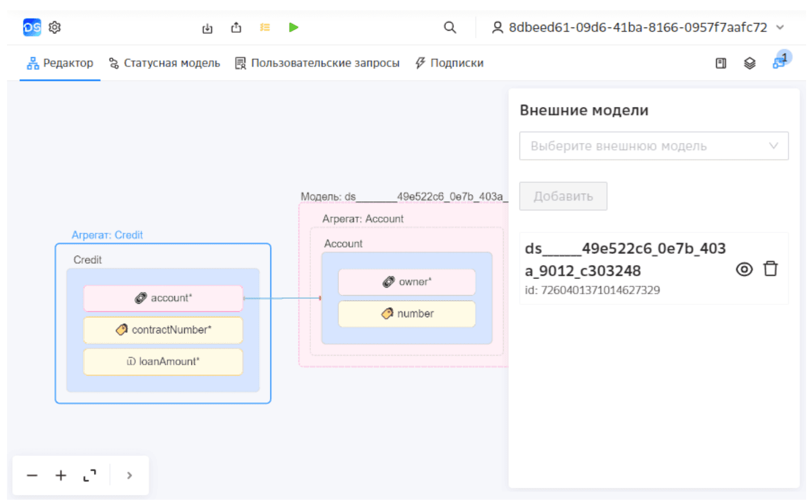Screen dimensions: 812x504
Task: Click the user ID 8dbeed61-09d6 text
Action: [638, 28]
